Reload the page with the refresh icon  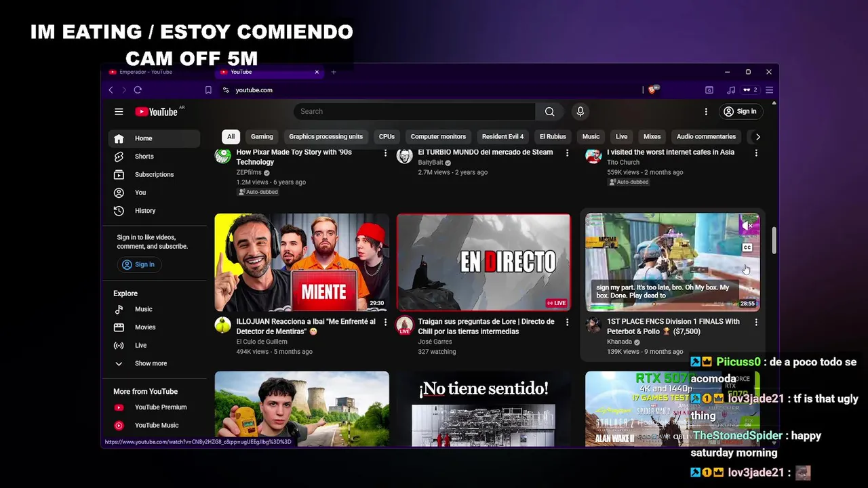click(138, 89)
